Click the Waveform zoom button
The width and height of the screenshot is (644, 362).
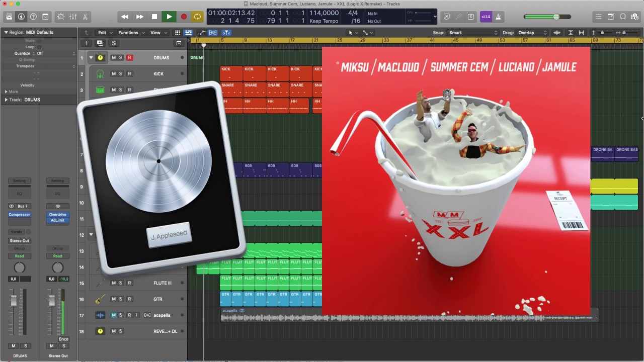click(557, 33)
